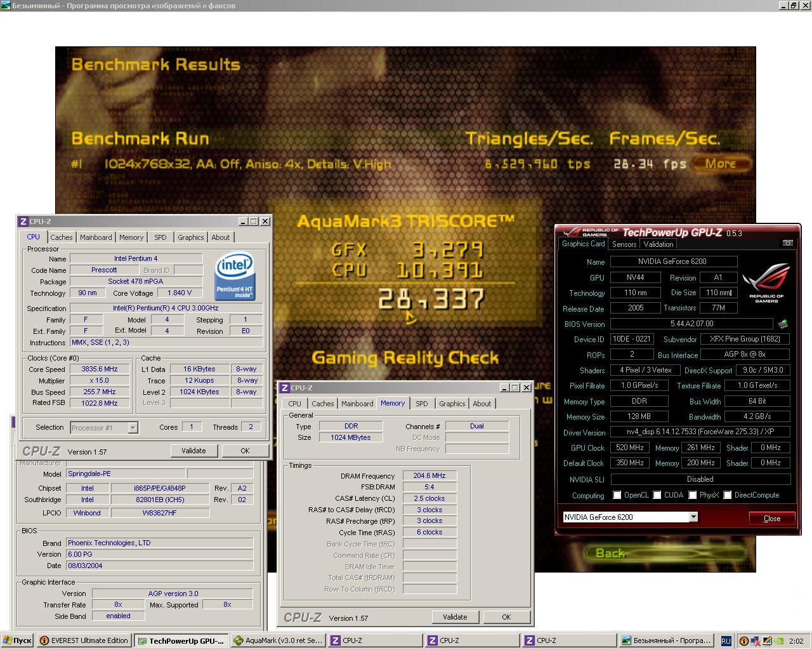Open the Processor #1 selection dropdown

click(133, 428)
